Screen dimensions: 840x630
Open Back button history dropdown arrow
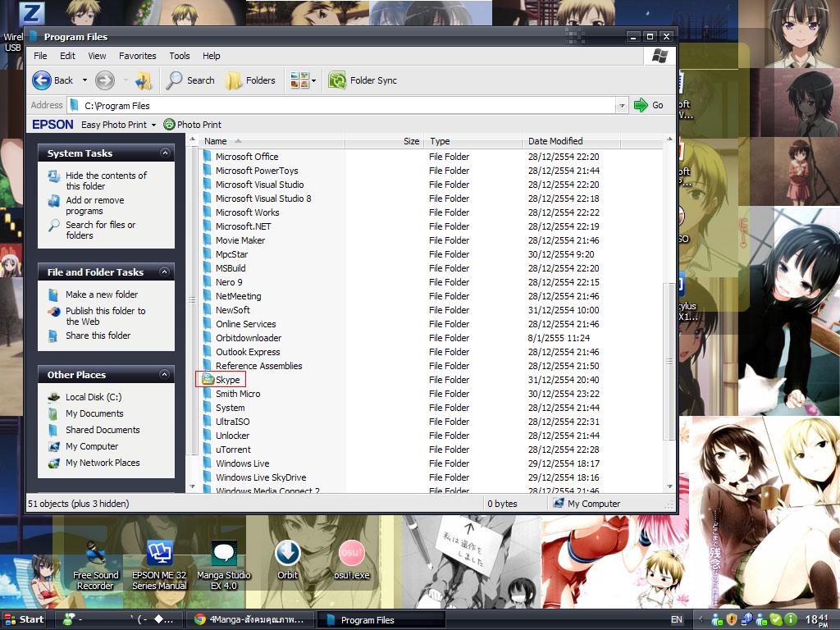click(84, 80)
